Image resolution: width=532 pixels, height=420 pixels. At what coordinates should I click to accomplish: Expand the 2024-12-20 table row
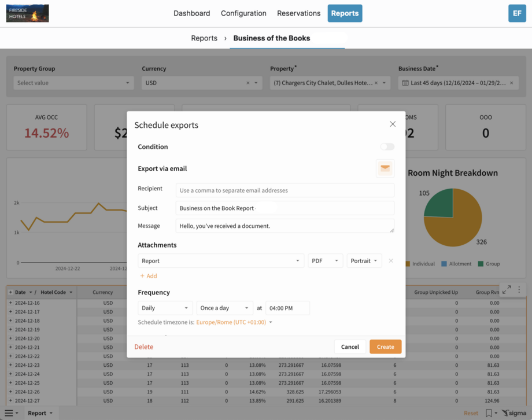[10, 338]
